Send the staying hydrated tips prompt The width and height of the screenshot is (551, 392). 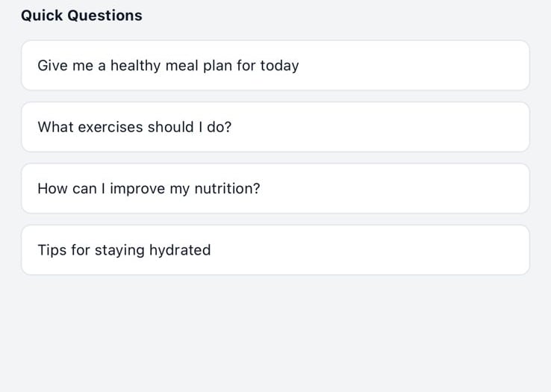click(x=275, y=250)
